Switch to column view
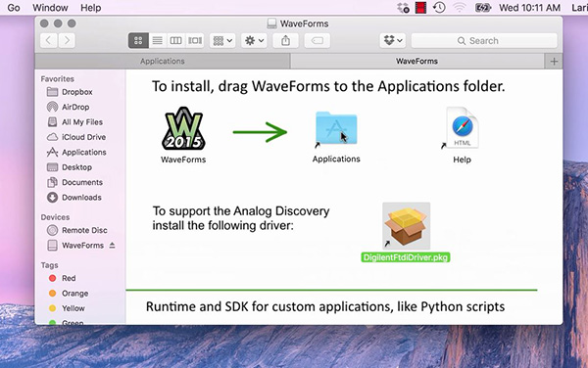588x368 pixels. point(175,40)
